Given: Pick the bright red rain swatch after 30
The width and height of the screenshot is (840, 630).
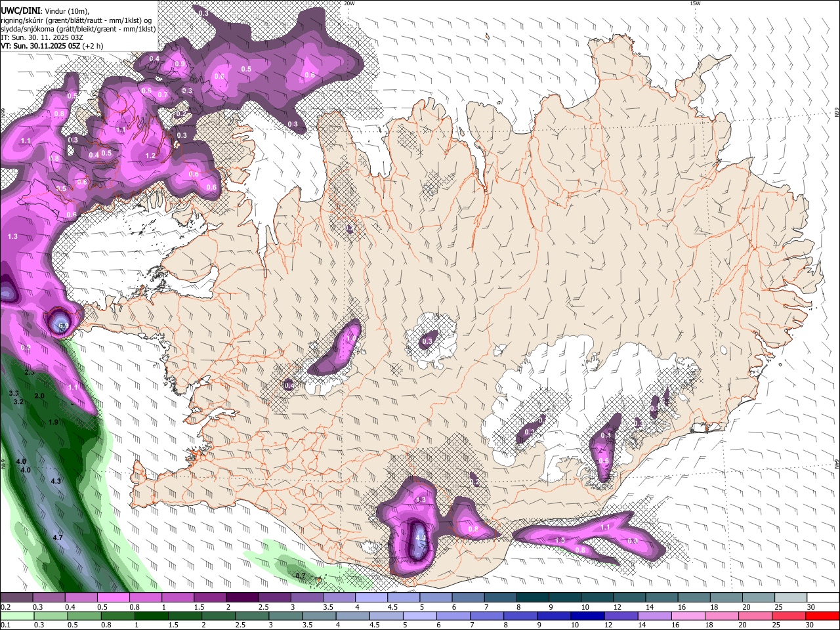Looking at the screenshot, I should point(822,616).
